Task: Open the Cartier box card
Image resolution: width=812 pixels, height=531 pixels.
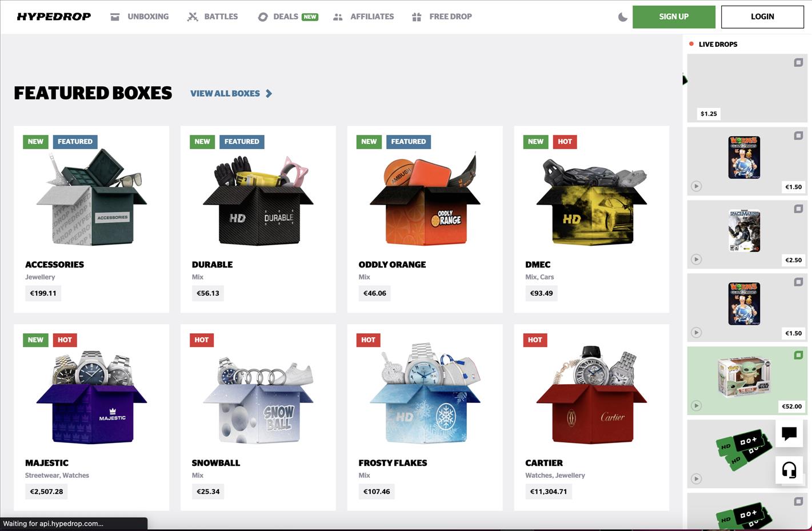Action: click(x=591, y=417)
